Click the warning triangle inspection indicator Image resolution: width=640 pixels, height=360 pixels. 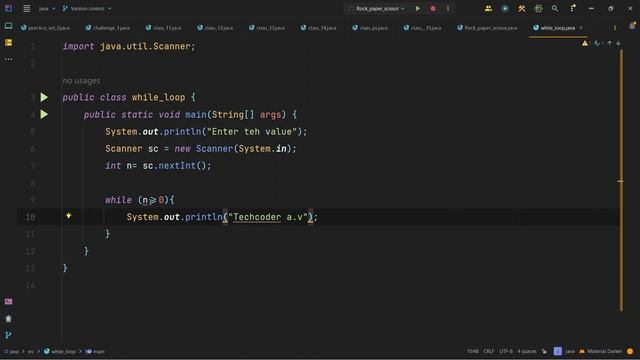pyautogui.click(x=585, y=43)
